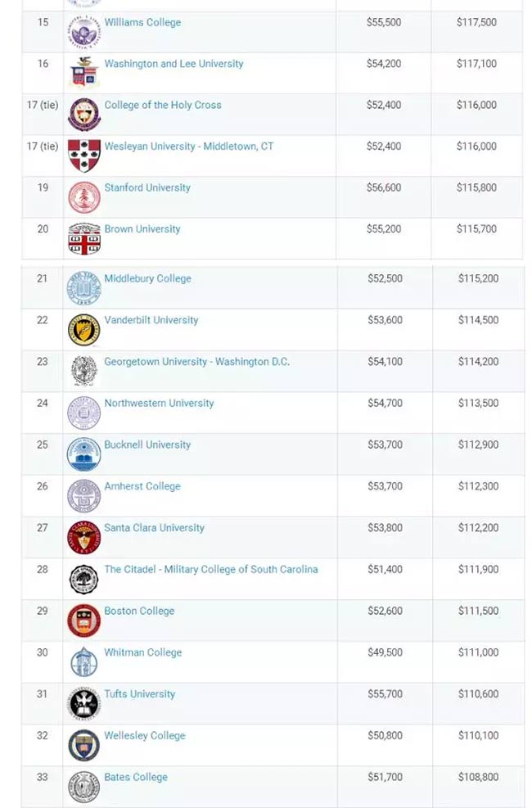Click the Boston College seal logo

click(x=84, y=621)
